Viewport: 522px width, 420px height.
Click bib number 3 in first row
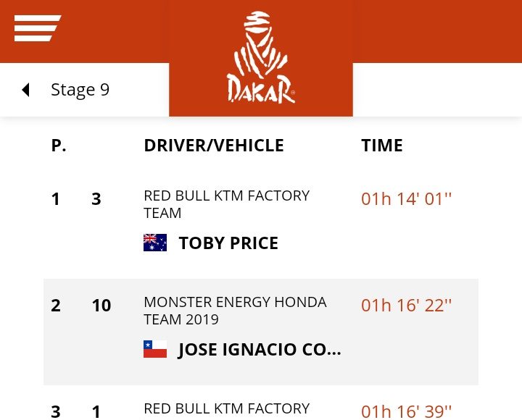click(x=96, y=199)
